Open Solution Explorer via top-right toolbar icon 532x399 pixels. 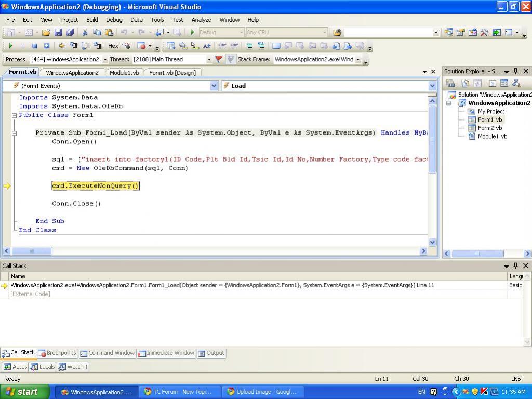[x=448, y=32]
